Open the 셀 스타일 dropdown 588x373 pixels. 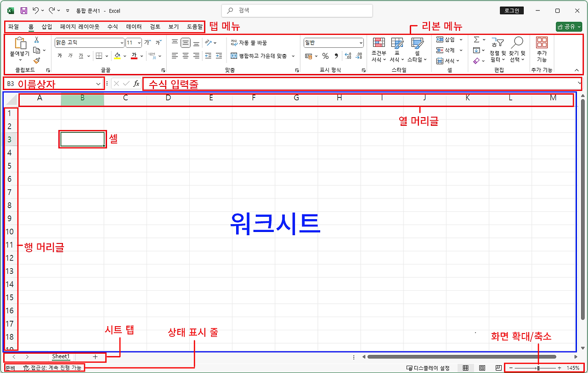pos(417,51)
